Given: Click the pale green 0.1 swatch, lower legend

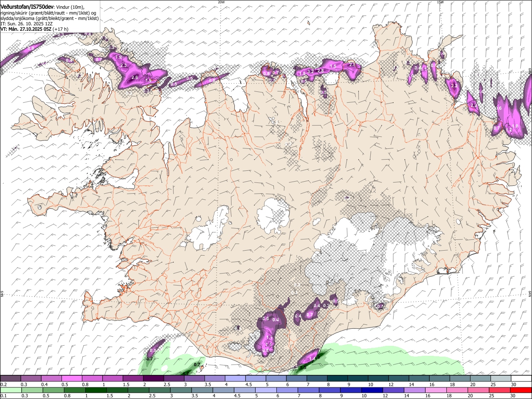Looking at the screenshot, I should (10, 390).
